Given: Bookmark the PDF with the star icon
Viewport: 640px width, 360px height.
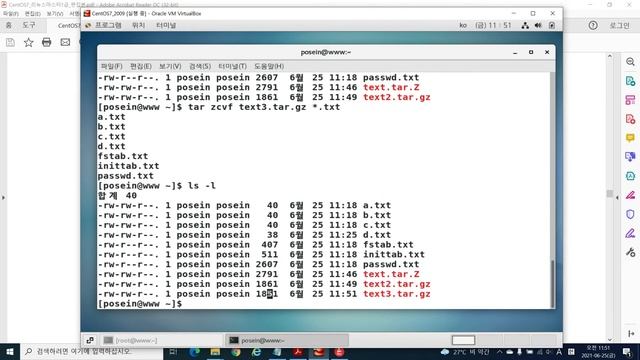Looking at the screenshot, I should point(29,42).
